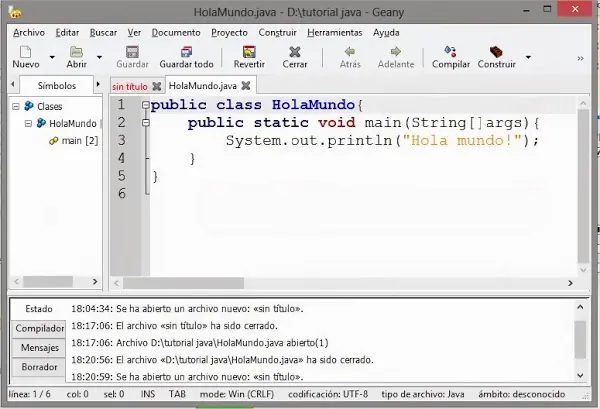
Task: Click the Compilar toolbar icon
Action: [450, 51]
